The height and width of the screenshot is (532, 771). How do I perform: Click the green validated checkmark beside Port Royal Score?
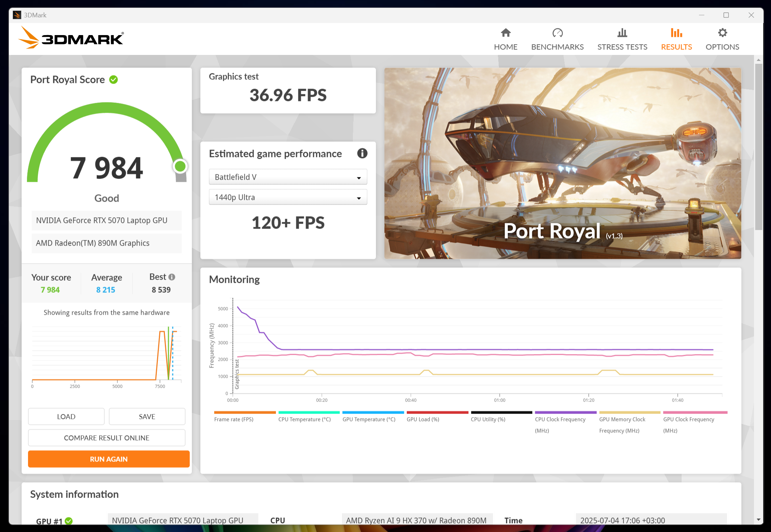coord(113,80)
